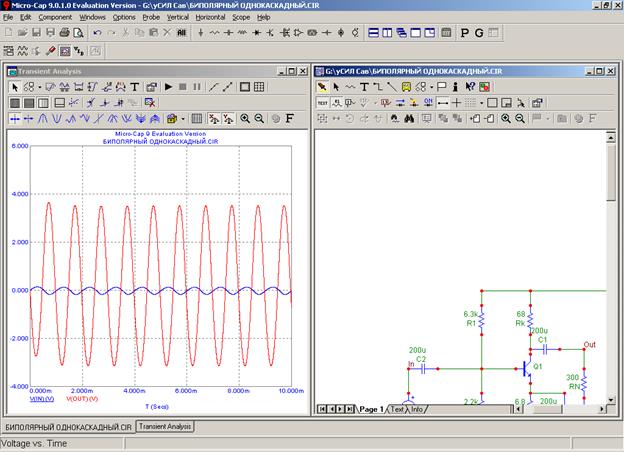Viewport: 624px width, 452px height.
Task: Open dropdown arrow beside schematic shapes tool
Action: (432, 87)
